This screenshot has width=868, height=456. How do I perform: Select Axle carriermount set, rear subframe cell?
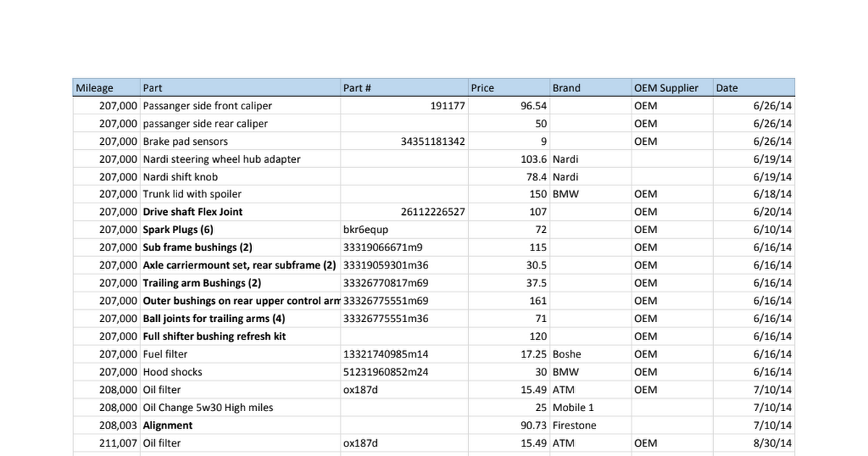pos(240,265)
